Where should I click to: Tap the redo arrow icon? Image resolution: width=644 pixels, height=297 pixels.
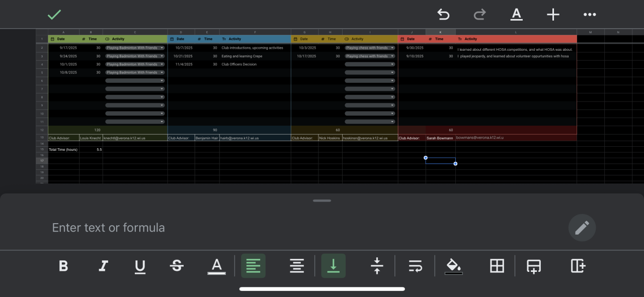[480, 15]
